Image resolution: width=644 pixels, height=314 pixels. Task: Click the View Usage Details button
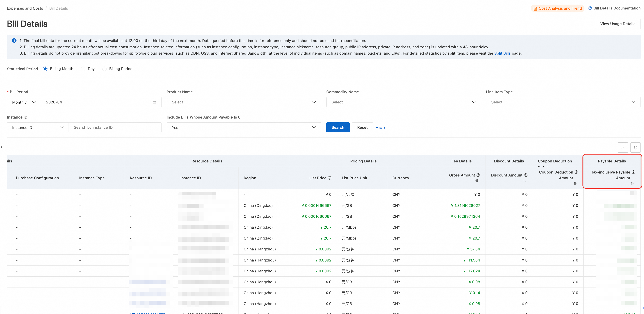coord(617,24)
